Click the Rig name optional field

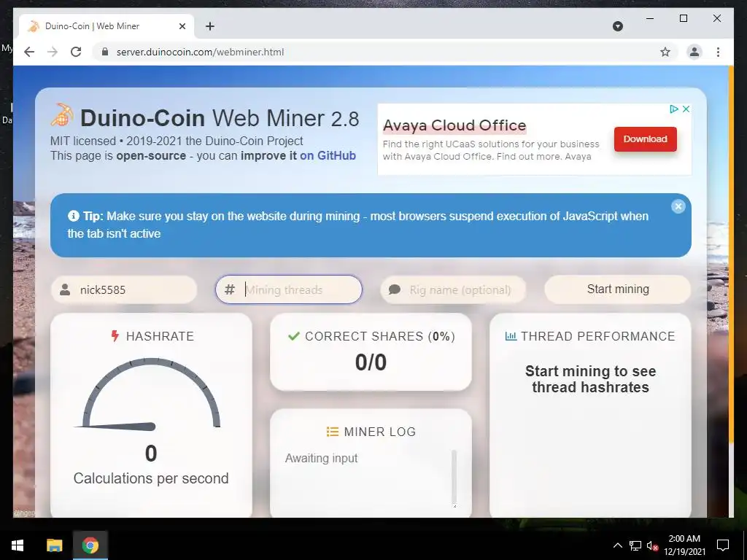tap(453, 289)
